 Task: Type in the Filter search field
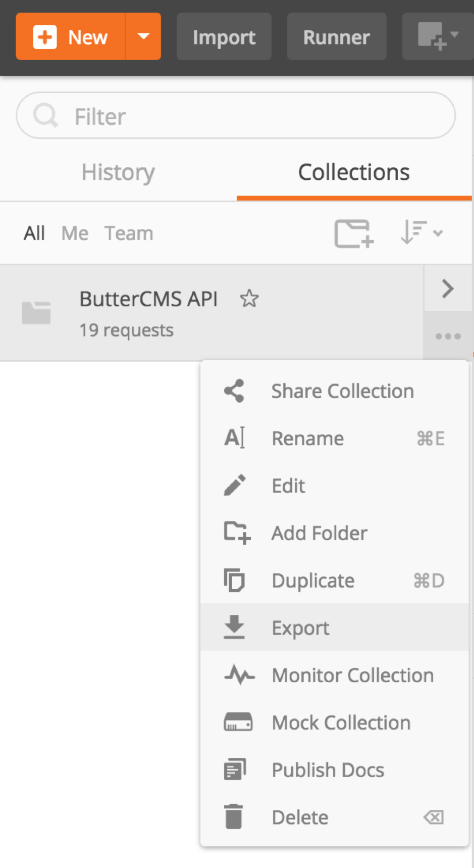[x=252, y=116]
